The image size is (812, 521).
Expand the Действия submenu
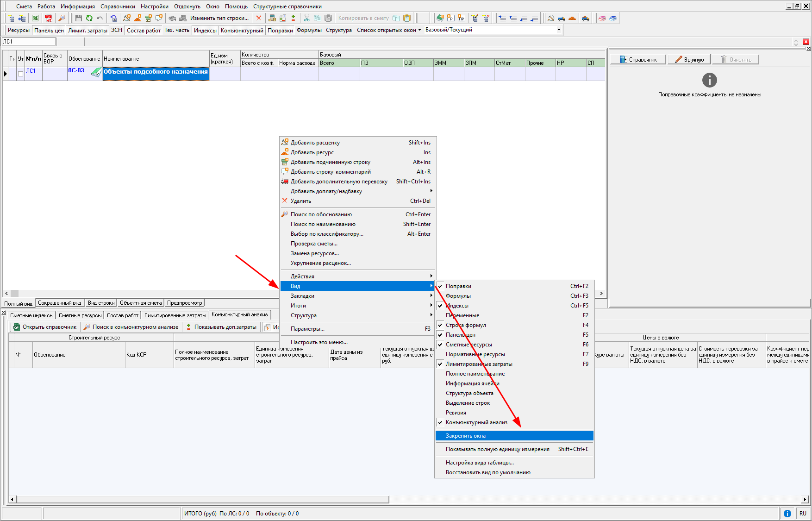click(x=358, y=276)
